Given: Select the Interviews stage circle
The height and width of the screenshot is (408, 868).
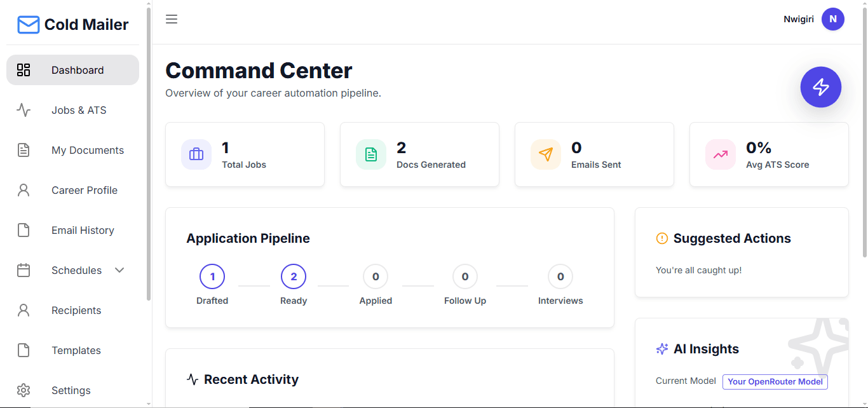Looking at the screenshot, I should click(x=560, y=276).
